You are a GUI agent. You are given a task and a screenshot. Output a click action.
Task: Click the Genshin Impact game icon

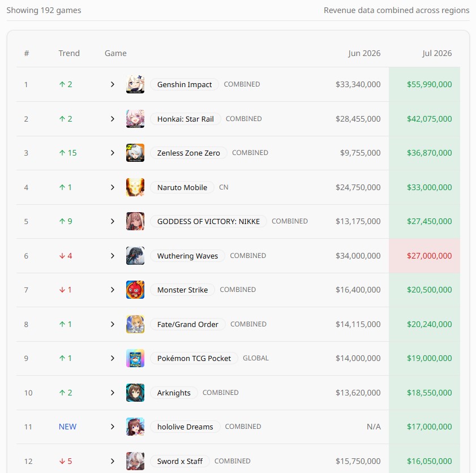[x=135, y=84]
